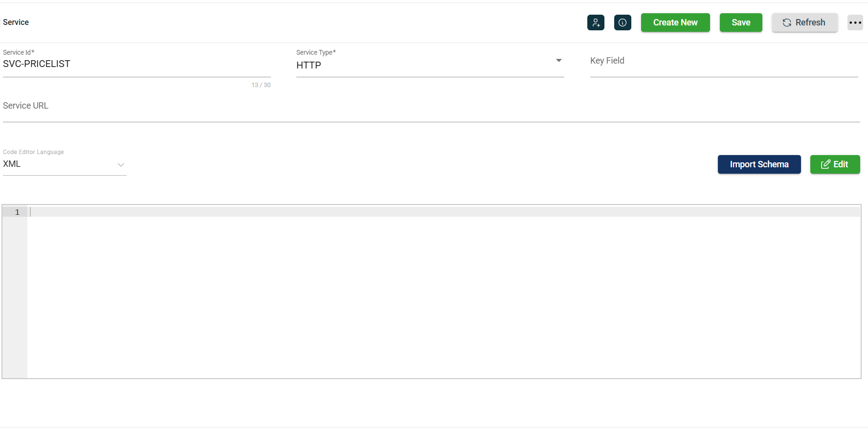This screenshot has height=429, width=868.
Task: Click the add user icon button
Action: 596,23
